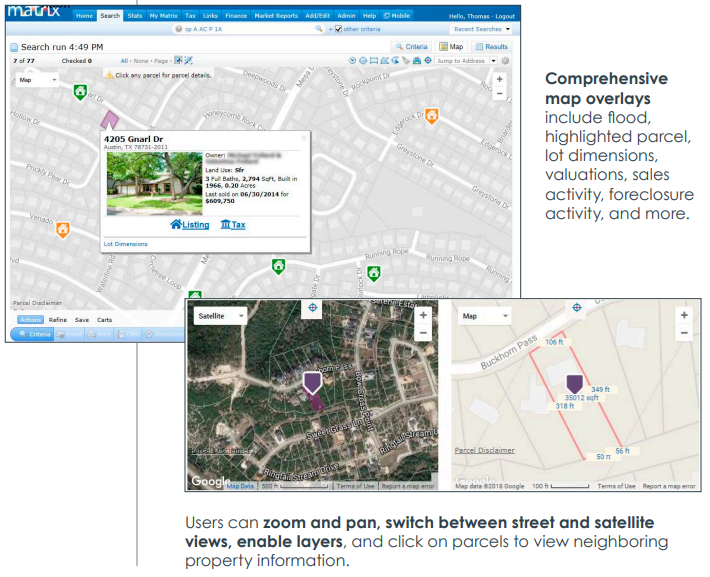The image size is (710, 577).
Task: Select the draw rectangle map tool
Action: click(374, 61)
